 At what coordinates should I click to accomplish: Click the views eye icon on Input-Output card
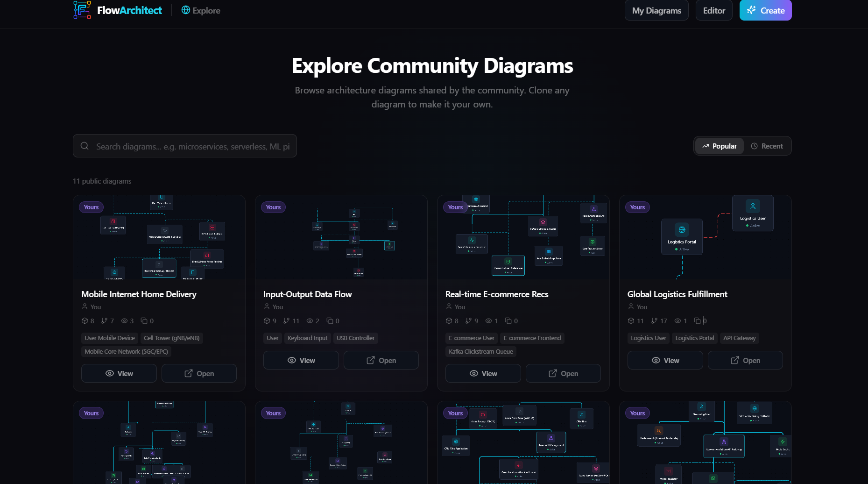310,320
